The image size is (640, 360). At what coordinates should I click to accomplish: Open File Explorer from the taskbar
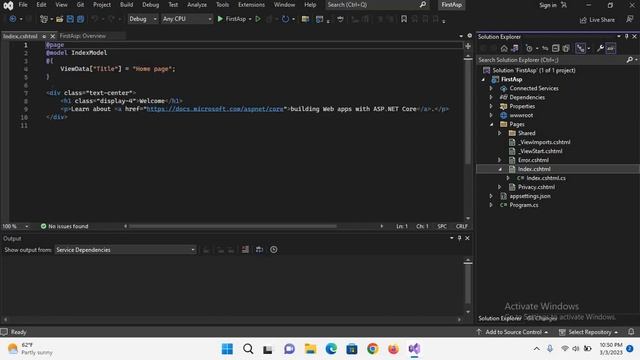click(311, 349)
